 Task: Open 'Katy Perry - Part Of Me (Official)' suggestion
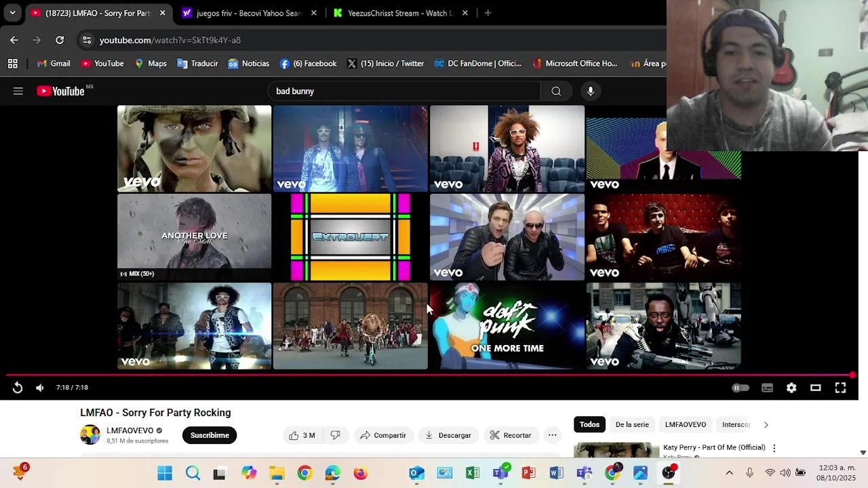click(714, 447)
